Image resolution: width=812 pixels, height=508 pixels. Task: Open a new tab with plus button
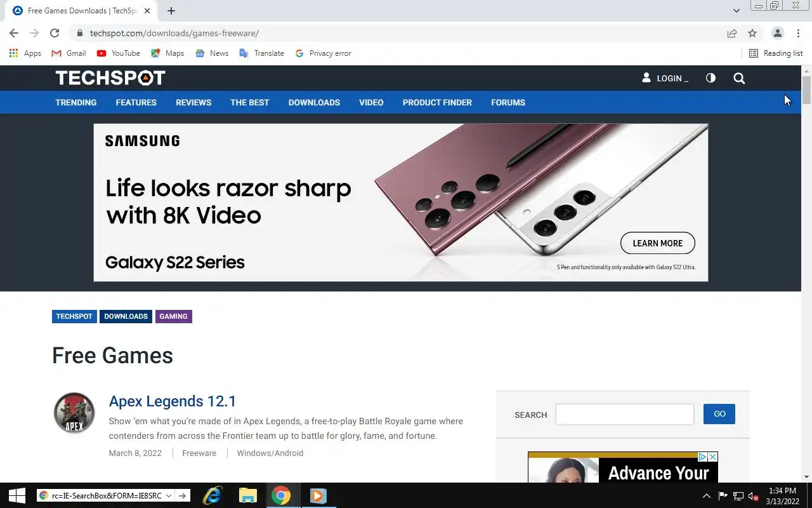pyautogui.click(x=171, y=11)
